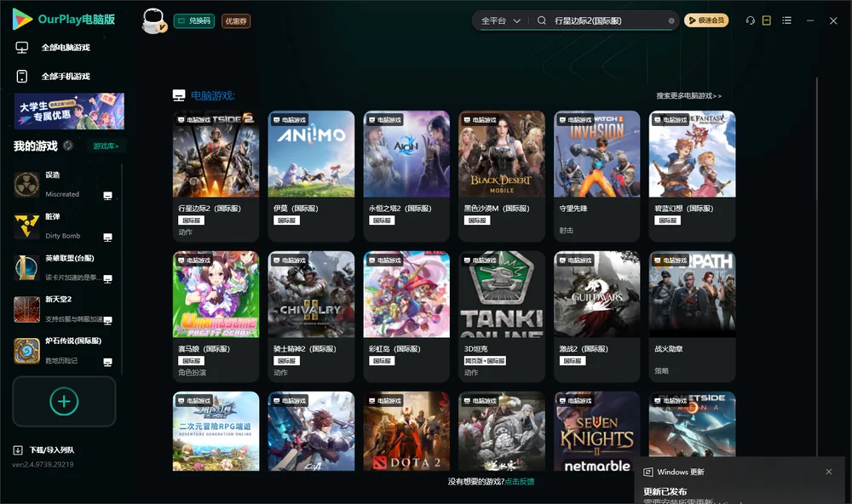
Task: Click 搜索更多电脑游戏>> link
Action: 688,95
